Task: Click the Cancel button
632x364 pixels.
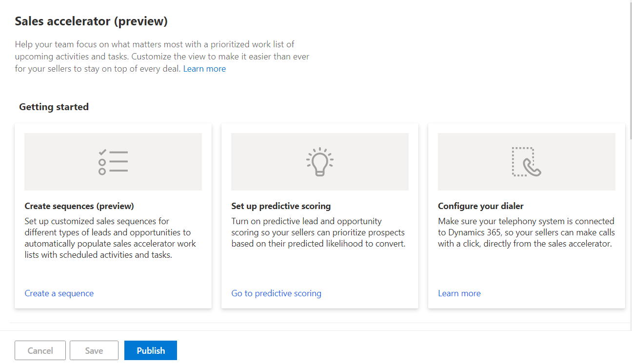Action: click(x=40, y=350)
